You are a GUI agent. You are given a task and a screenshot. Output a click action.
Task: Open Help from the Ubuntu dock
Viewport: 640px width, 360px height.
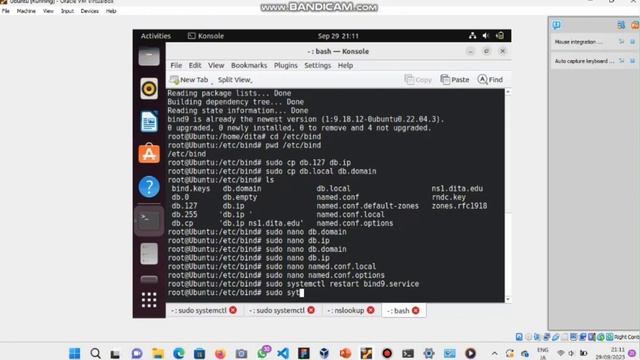click(x=149, y=187)
